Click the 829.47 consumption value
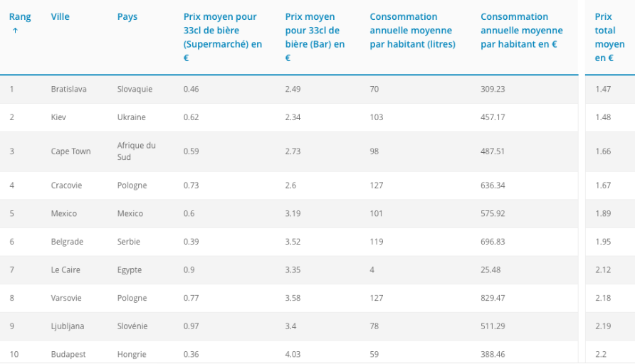 [493, 298]
